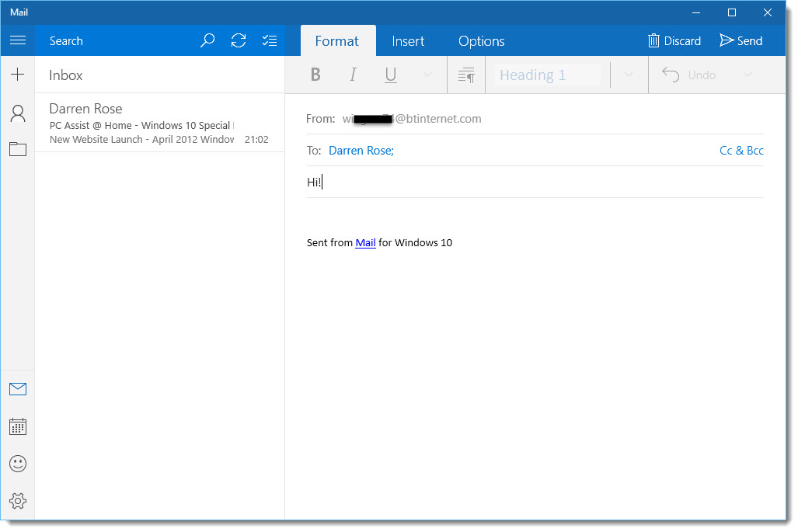Show Cc & Bcc fields
The image size is (798, 532).
[741, 151]
